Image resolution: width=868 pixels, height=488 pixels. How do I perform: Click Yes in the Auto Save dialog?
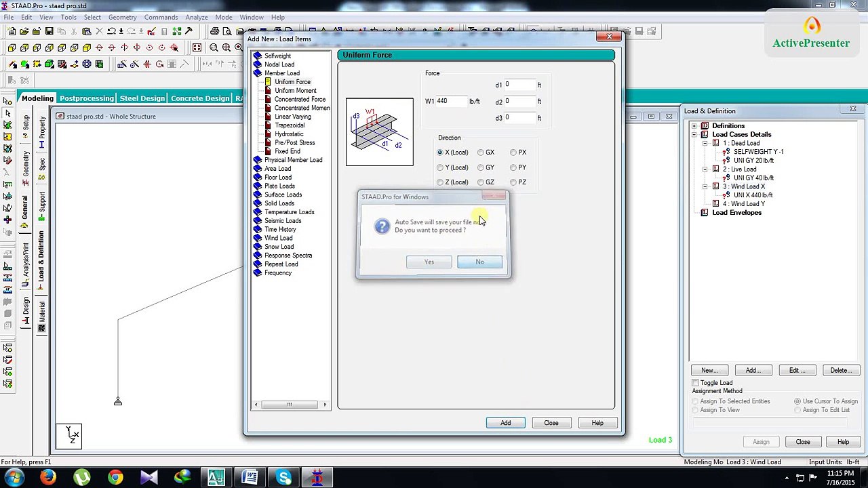(429, 262)
